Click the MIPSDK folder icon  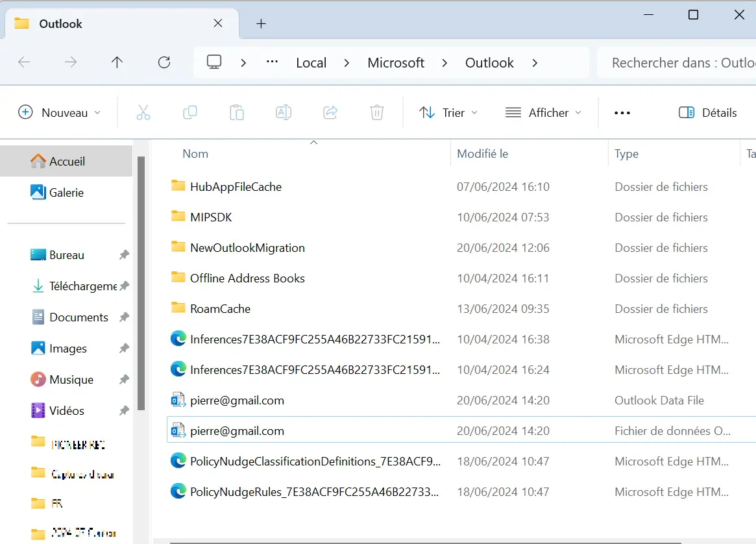pos(178,216)
